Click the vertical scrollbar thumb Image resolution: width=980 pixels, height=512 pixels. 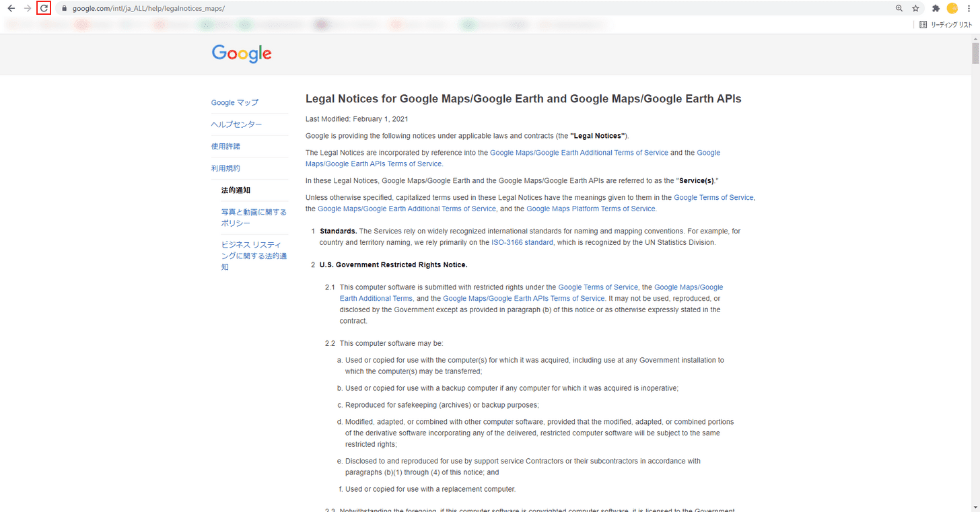click(x=975, y=54)
